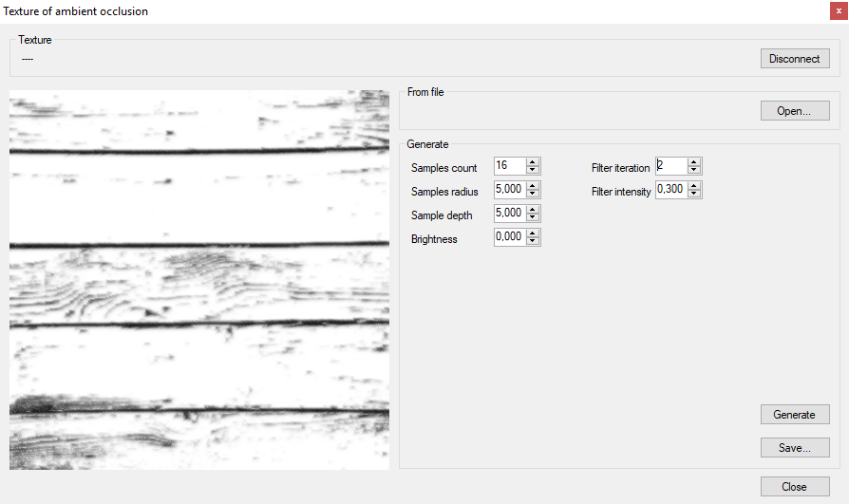Select the Brightness value field
The height and width of the screenshot is (504, 849).
pyautogui.click(x=509, y=237)
